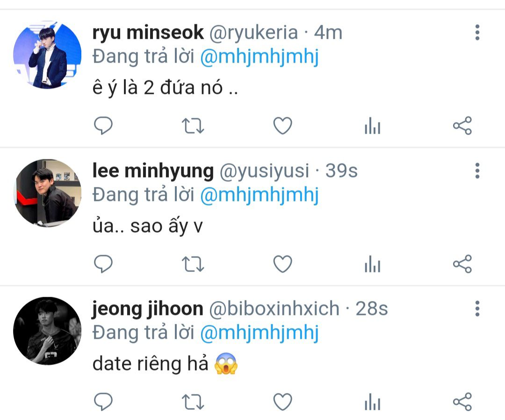Screen dimensions: 505x420
Task: View analytics for jeong jihoon's tweet
Action: 373,402
